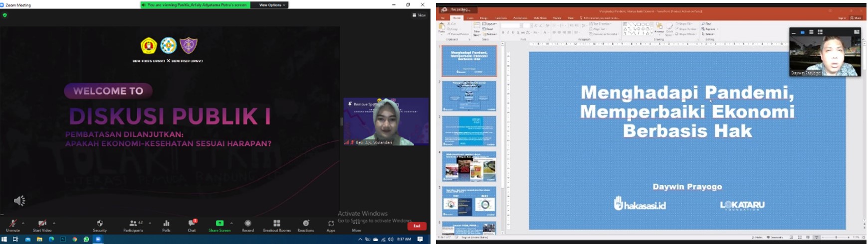Click the View button in Zoom window
The width and height of the screenshot is (868, 244).
(419, 15)
